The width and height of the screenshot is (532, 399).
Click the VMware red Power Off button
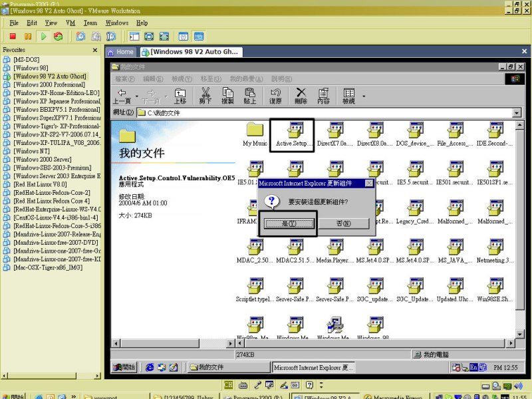(13, 37)
